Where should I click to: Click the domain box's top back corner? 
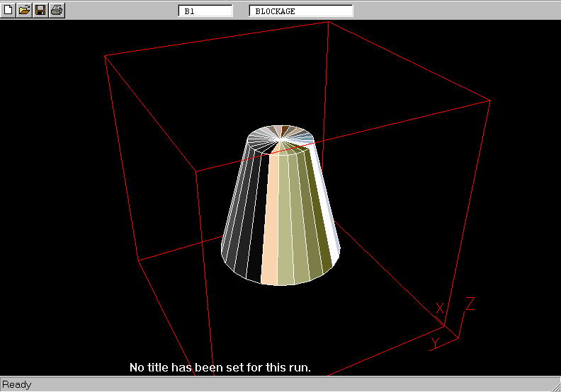tap(329, 21)
